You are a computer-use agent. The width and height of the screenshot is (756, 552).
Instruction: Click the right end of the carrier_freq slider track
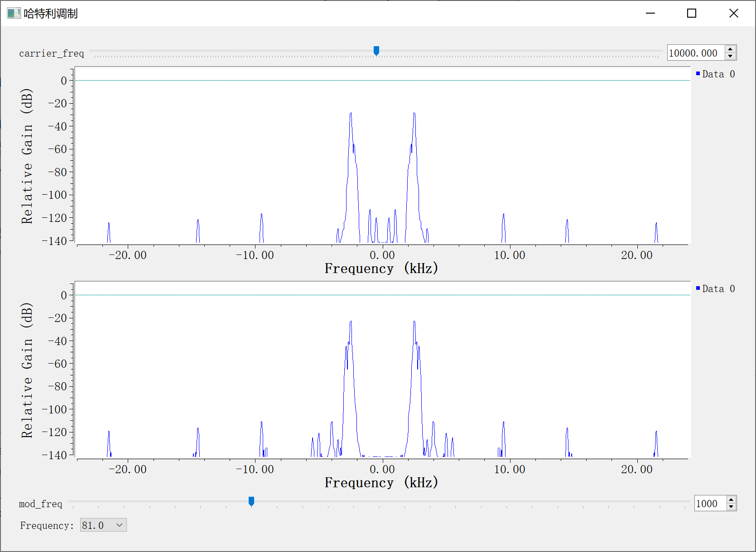659,51
